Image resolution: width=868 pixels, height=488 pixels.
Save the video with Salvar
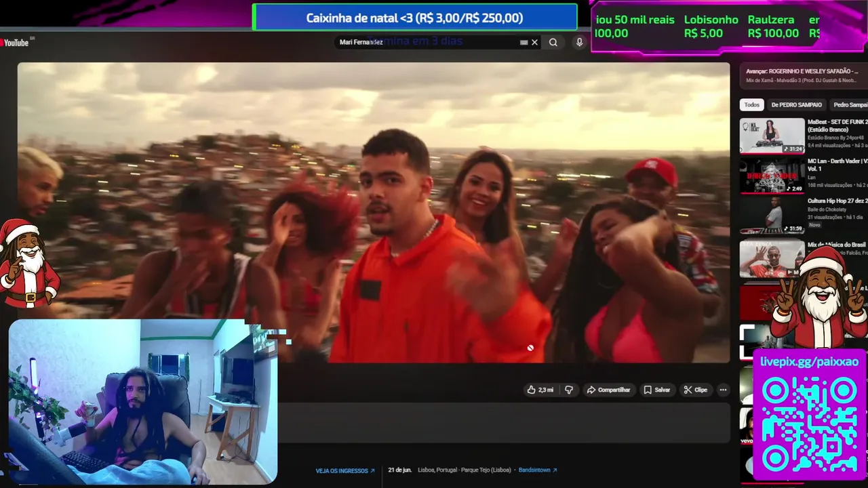[657, 390]
